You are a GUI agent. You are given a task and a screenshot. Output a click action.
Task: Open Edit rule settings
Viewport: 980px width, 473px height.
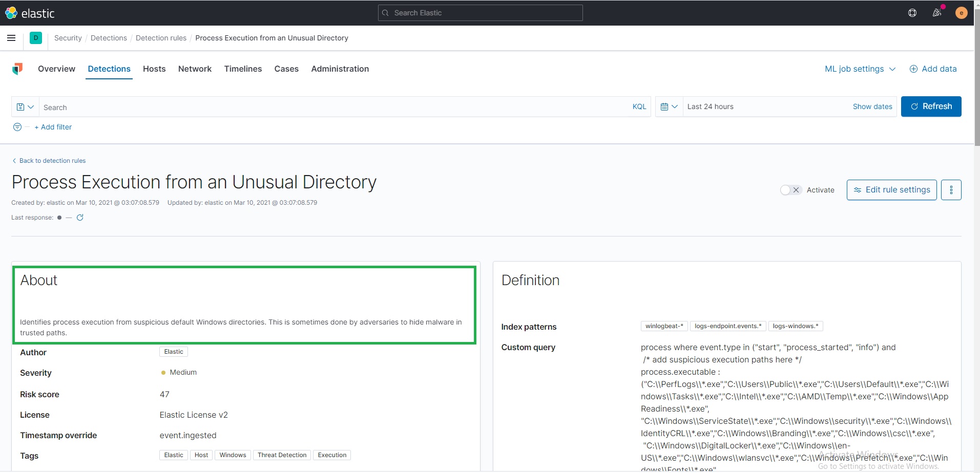pyautogui.click(x=891, y=189)
